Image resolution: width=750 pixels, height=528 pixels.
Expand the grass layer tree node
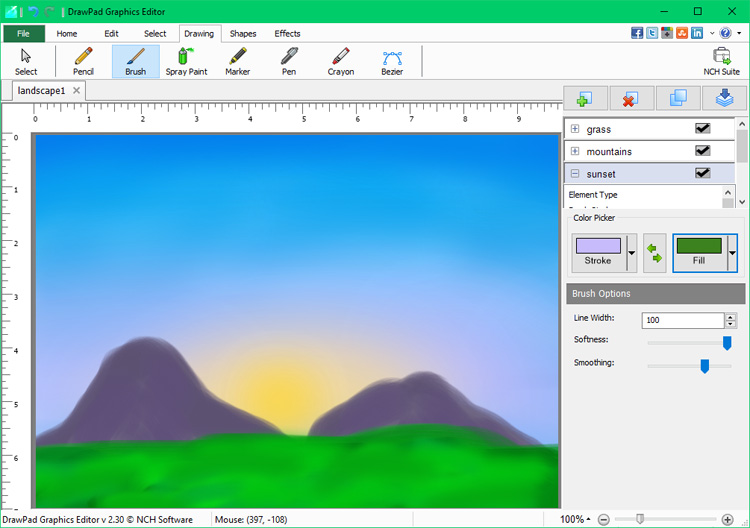(x=575, y=129)
